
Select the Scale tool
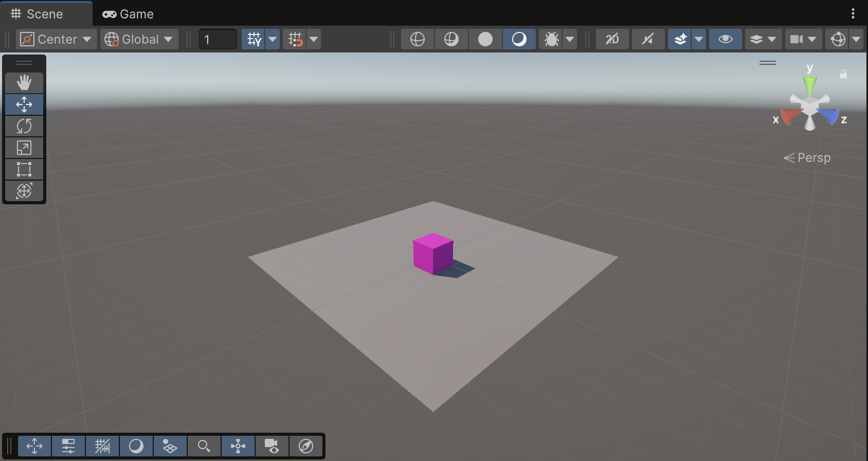point(24,148)
